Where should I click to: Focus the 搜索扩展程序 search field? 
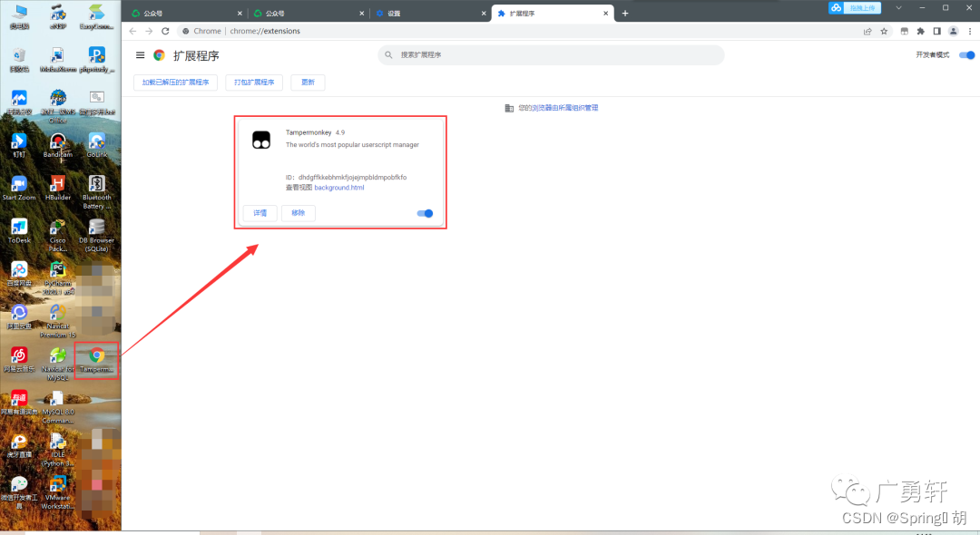pos(551,55)
